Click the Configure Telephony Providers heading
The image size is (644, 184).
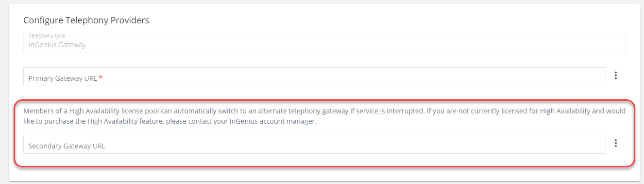tap(86, 20)
